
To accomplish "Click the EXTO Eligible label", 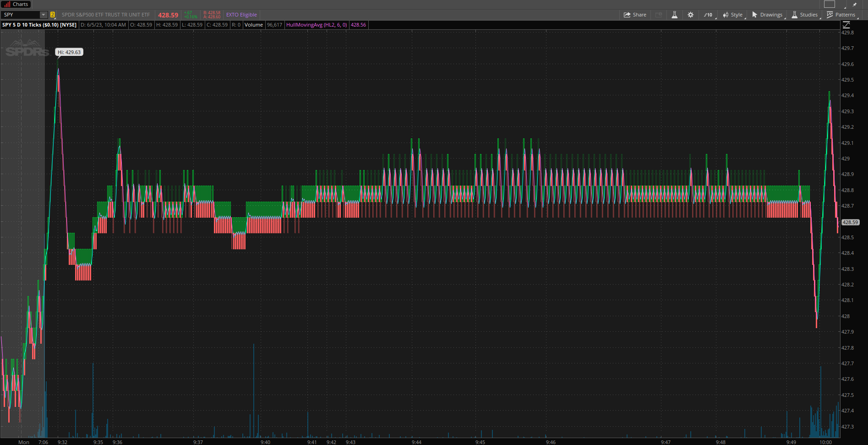I will [x=241, y=15].
